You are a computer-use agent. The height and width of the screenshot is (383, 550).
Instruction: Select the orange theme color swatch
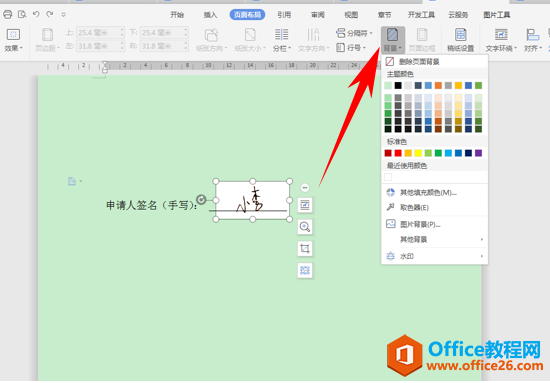(438, 85)
